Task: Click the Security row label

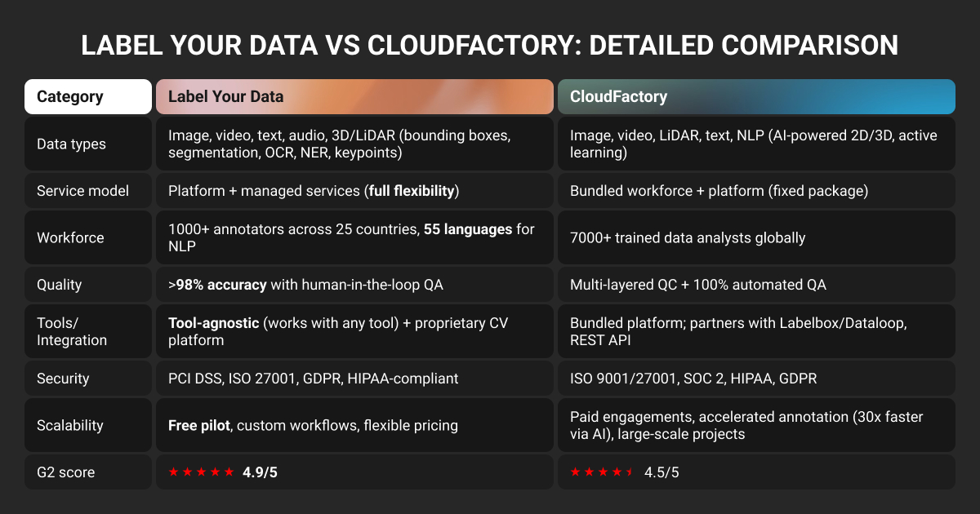Action: [x=63, y=379]
